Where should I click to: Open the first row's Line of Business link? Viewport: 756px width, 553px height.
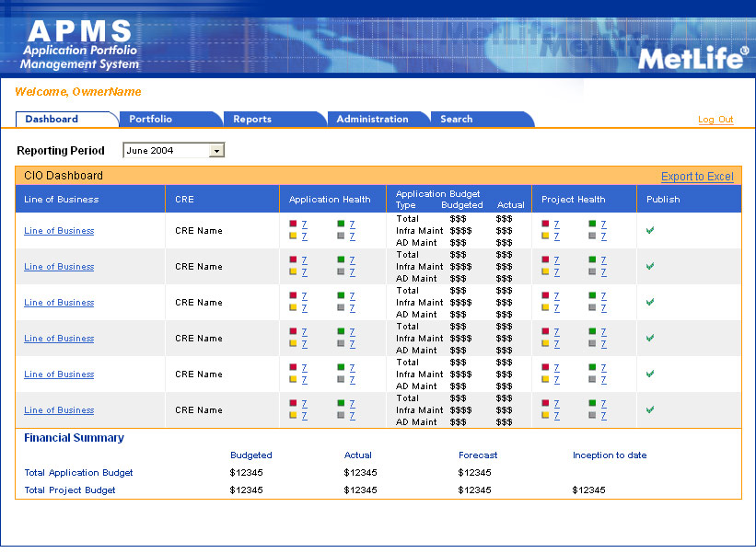(x=59, y=231)
